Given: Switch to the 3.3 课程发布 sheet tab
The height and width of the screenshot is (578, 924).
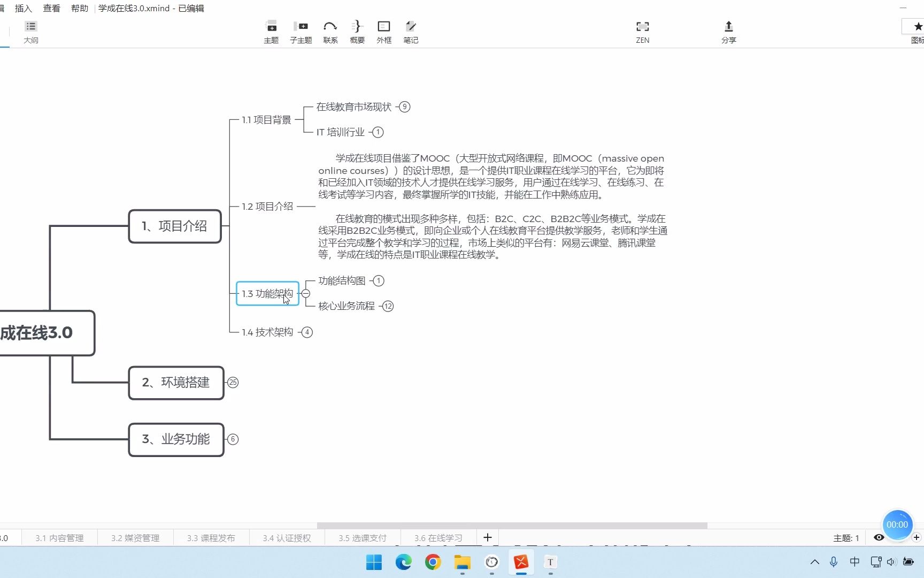Looking at the screenshot, I should pos(211,538).
